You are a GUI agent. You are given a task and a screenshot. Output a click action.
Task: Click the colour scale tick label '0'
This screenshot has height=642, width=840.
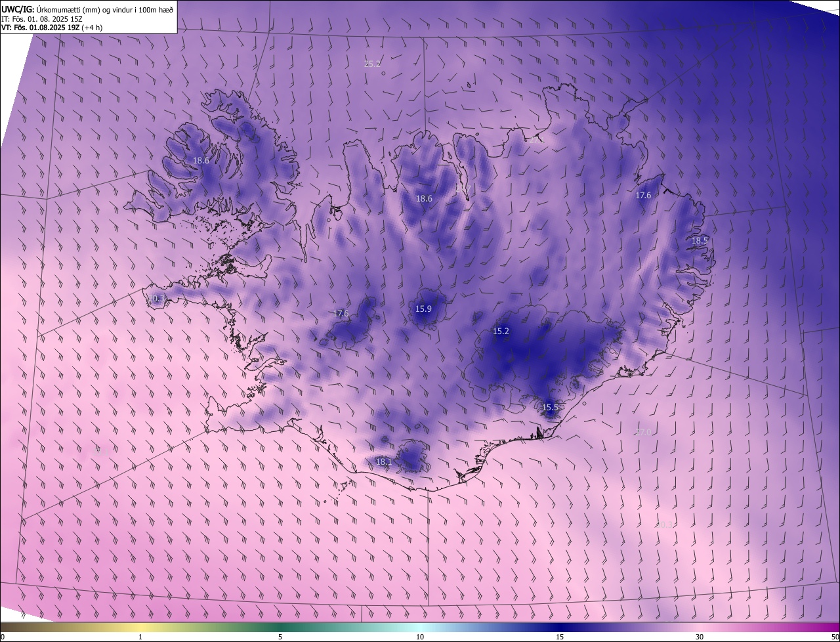tap(3, 637)
